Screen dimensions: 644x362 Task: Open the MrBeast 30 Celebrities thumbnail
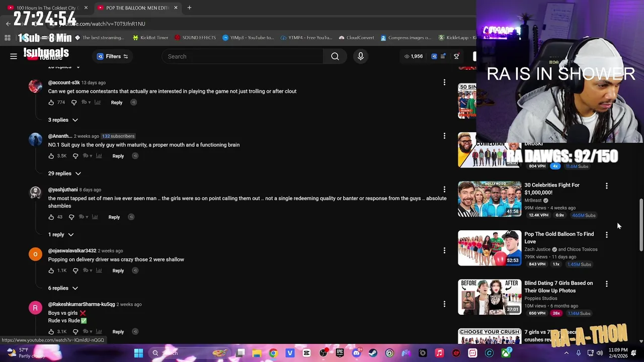click(490, 199)
